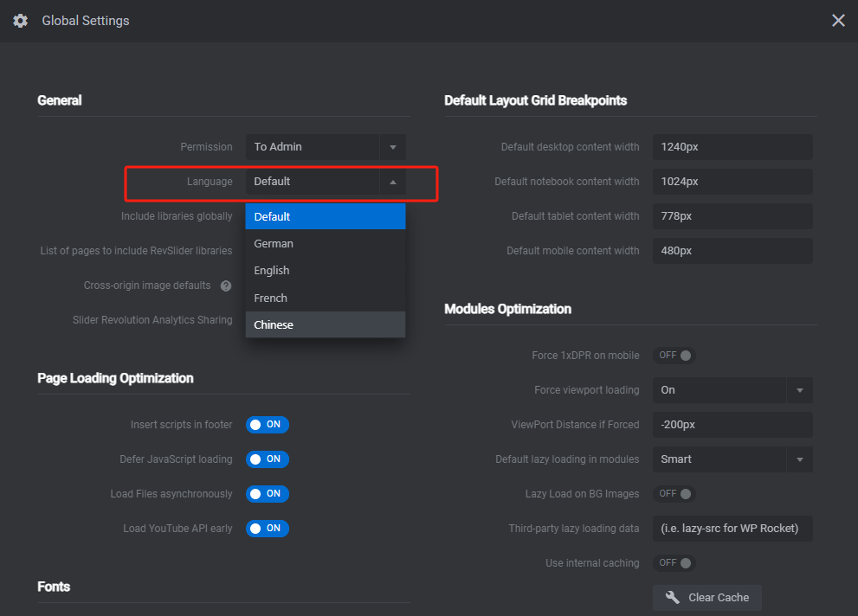Disable Defer JavaScript loading
Screen dimensions: 858x616
click(x=267, y=459)
